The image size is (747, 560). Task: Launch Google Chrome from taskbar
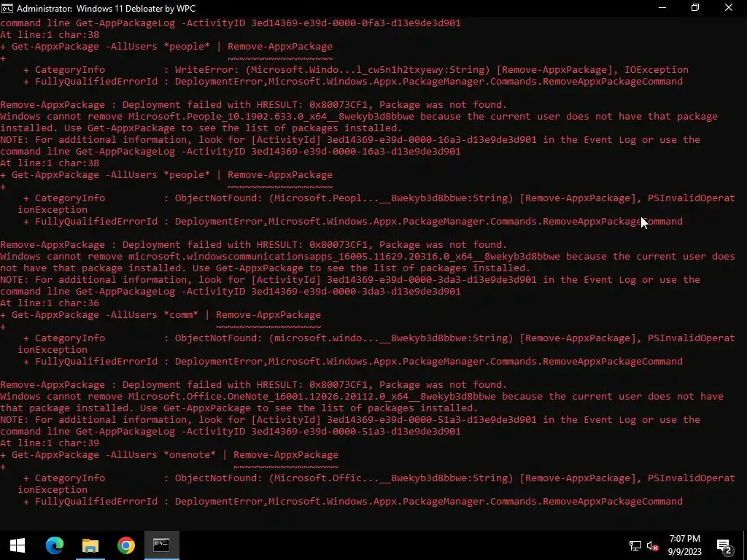point(125,545)
